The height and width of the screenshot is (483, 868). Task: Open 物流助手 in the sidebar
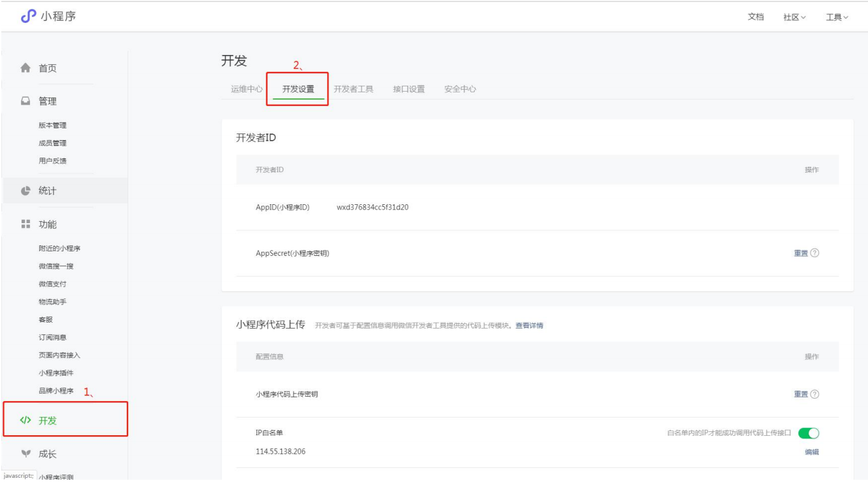coord(52,302)
